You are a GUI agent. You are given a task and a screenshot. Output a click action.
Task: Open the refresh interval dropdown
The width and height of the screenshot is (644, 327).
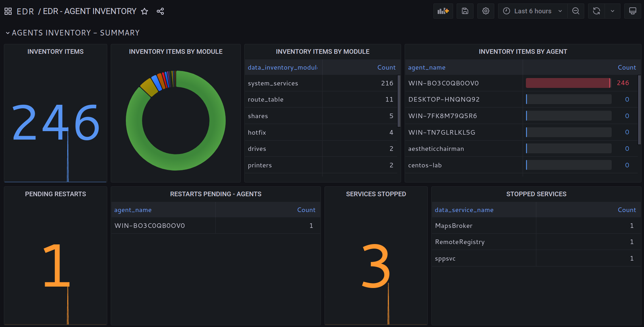coord(612,11)
